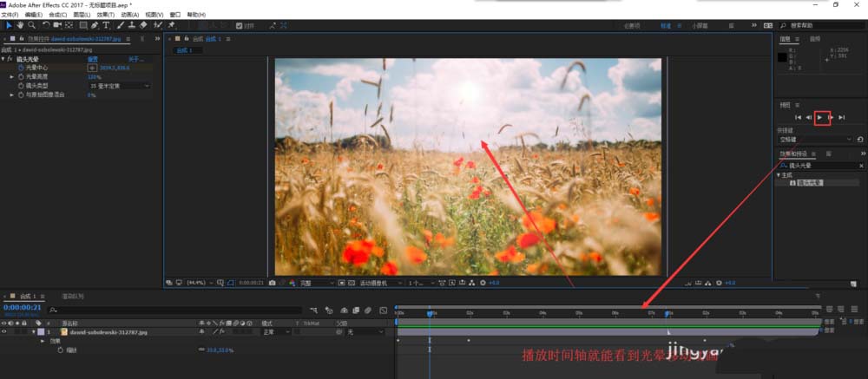This screenshot has width=868, height=379.
Task: Switch to the render queue tab
Action: [x=72, y=297]
